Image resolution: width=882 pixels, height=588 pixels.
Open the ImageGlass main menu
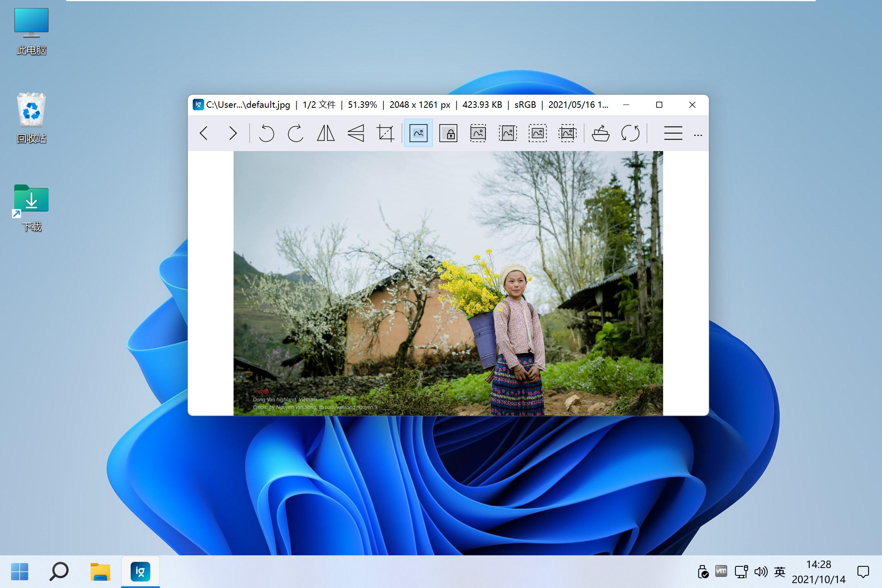click(673, 134)
